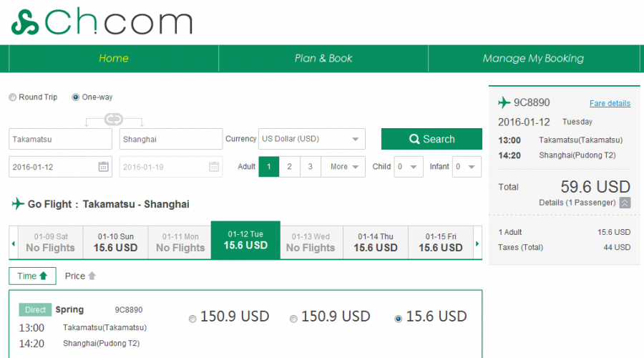Open the Fare details link
Screen dimensions: 644x358
click(x=610, y=103)
